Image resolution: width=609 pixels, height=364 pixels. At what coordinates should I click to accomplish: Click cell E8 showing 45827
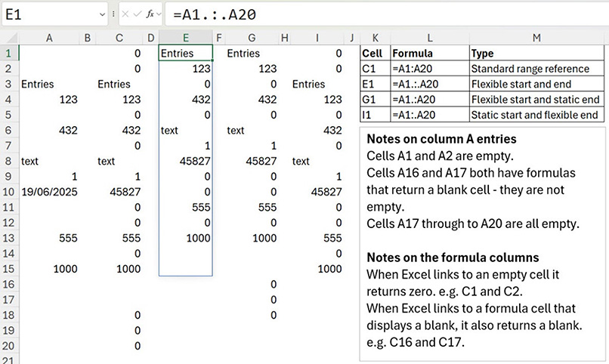coord(185,161)
